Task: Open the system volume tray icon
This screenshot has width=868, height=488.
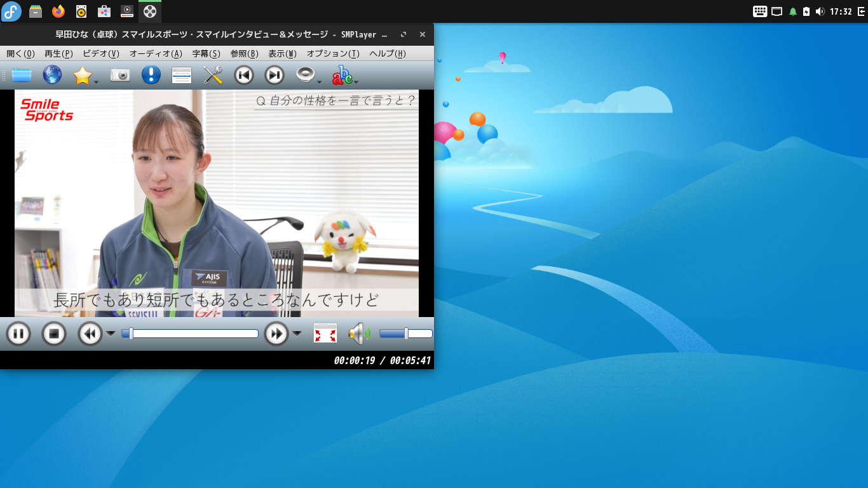Action: [x=820, y=11]
